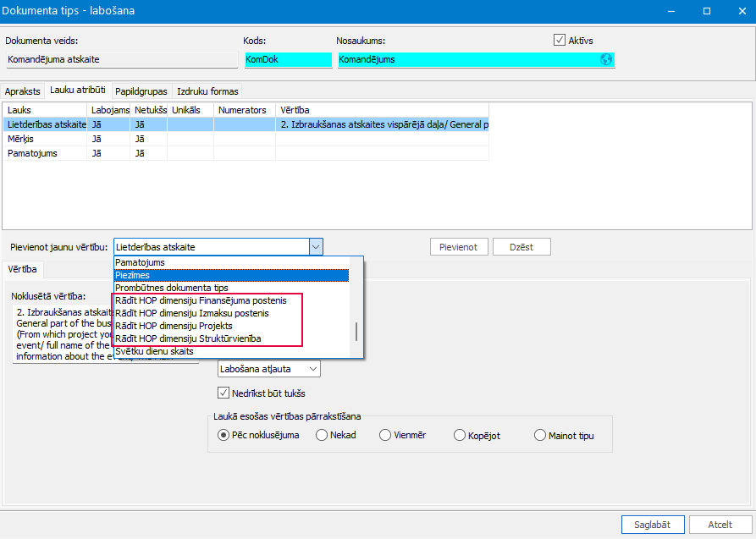Click the Unikāls column header

tap(190, 110)
